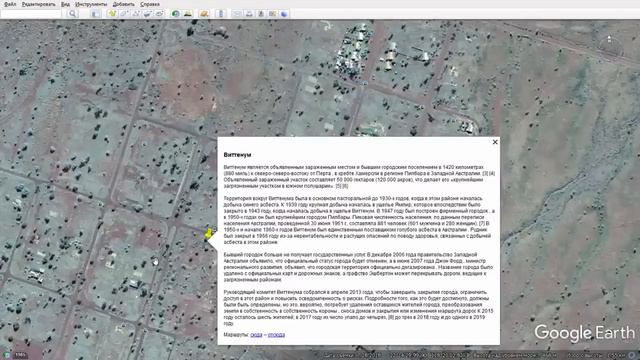Screen dimensions: 640x360
Task: Add a placemark with the pushpin icon
Action: (x=112, y=13)
